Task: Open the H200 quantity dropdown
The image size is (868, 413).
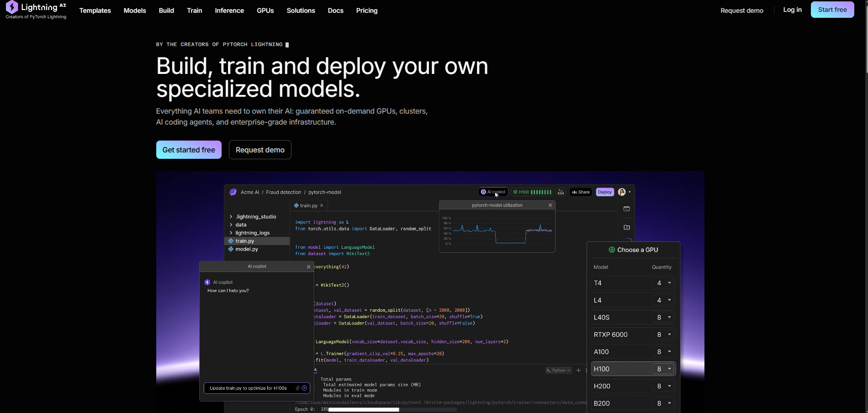Action: 663,386
